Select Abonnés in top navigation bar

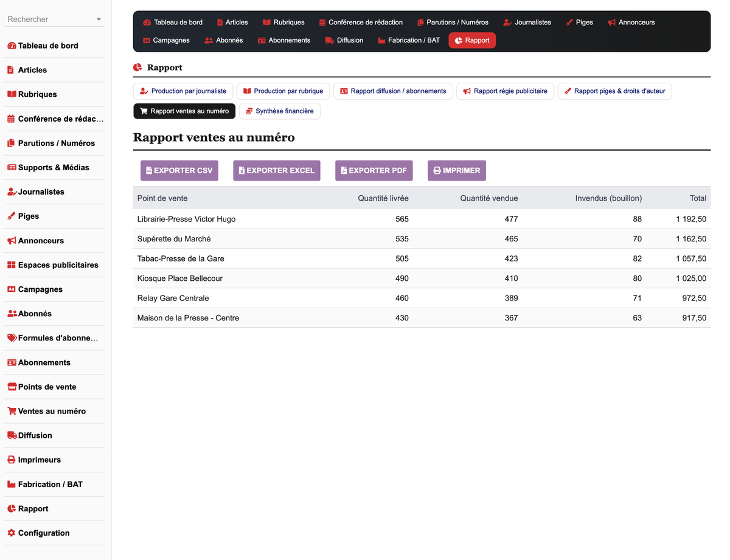(224, 40)
